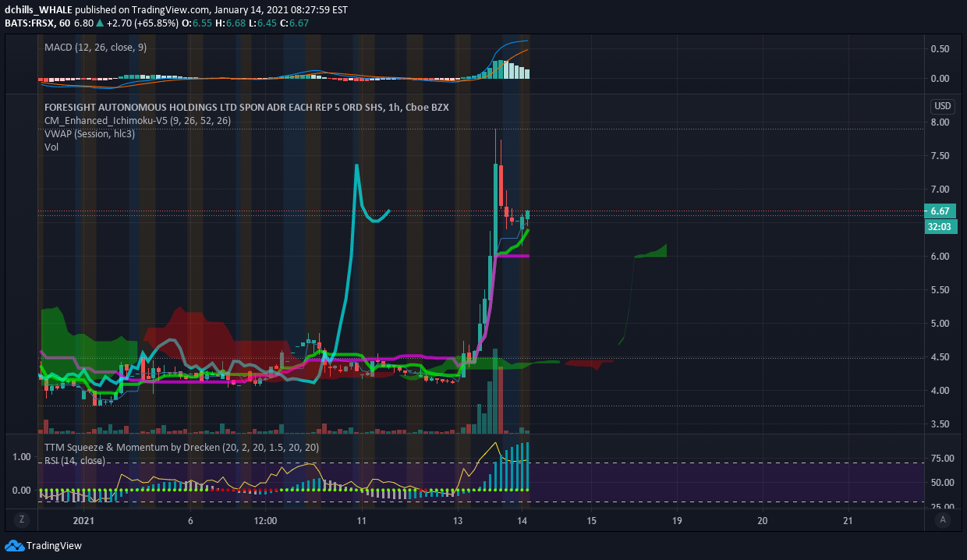Screen dimensions: 967x560
Task: Click the 13 date axis label
Action: (x=458, y=520)
